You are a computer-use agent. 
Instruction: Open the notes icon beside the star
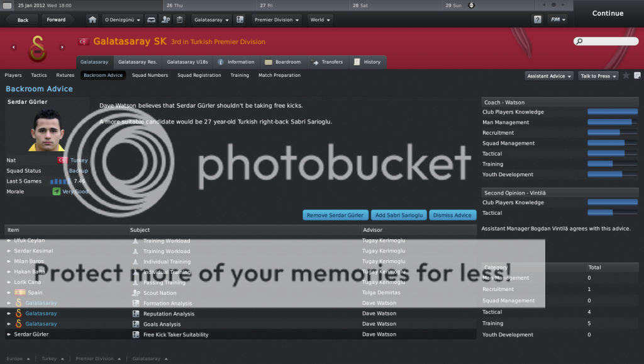pos(637,76)
